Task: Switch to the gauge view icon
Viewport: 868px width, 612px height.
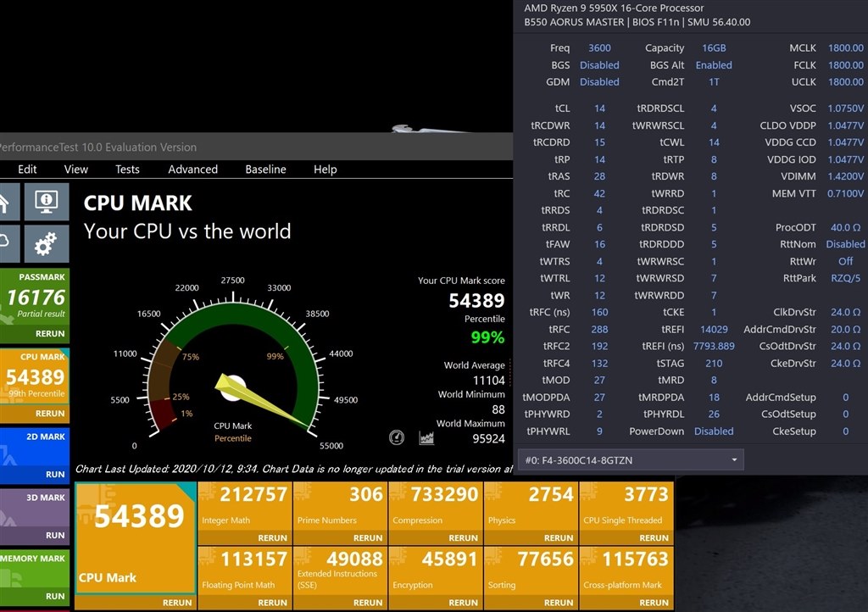Action: coord(397,437)
